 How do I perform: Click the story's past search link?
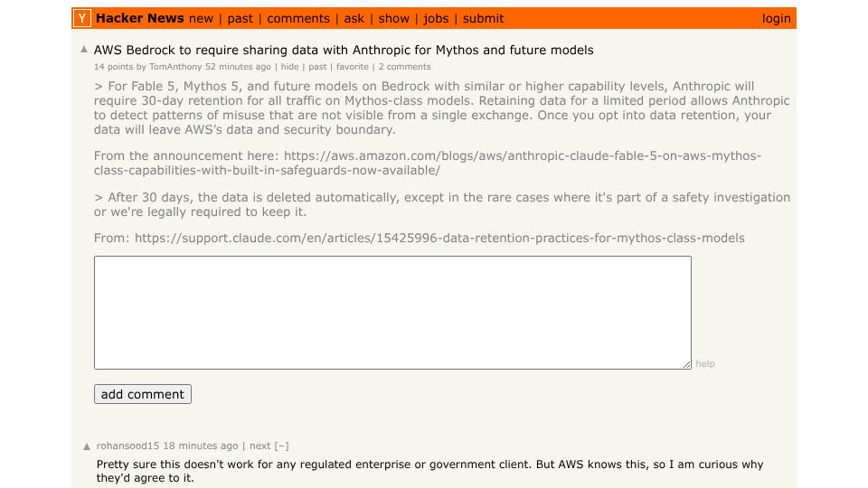[317, 66]
